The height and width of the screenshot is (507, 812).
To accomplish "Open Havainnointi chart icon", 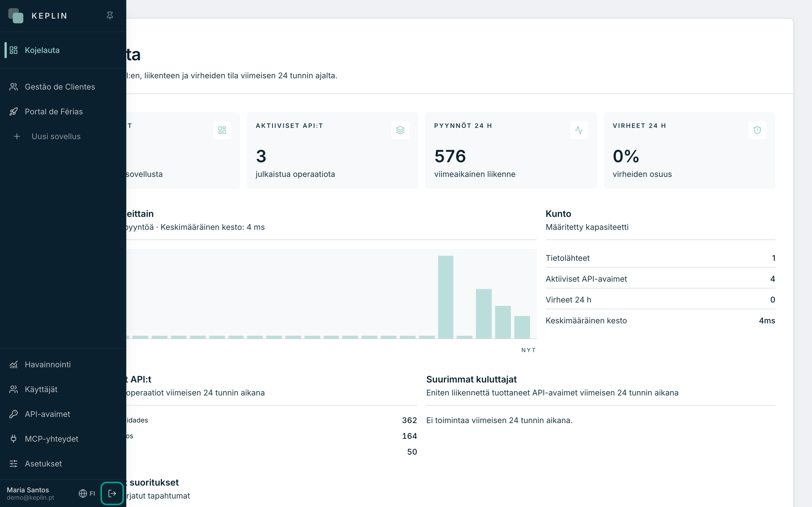I will 14,364.
